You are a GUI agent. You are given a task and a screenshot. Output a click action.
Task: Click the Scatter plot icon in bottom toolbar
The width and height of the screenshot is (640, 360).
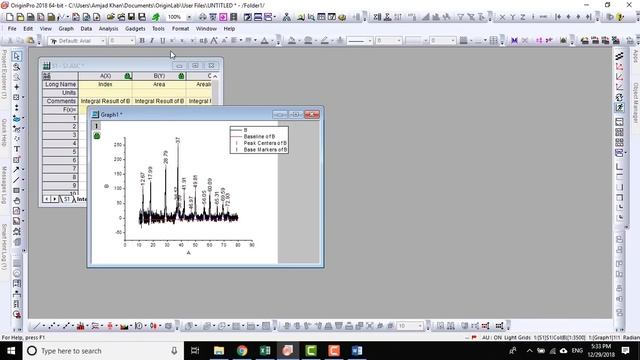pos(52,326)
